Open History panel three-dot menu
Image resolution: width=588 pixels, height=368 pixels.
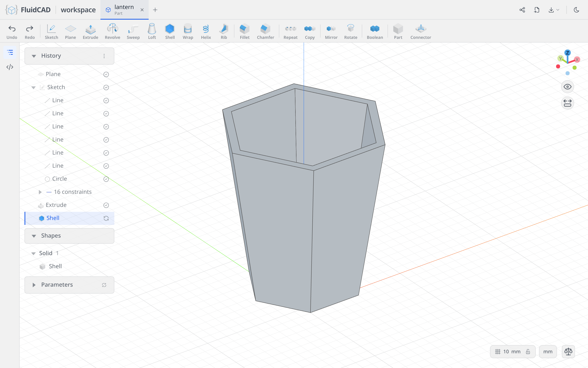104,56
